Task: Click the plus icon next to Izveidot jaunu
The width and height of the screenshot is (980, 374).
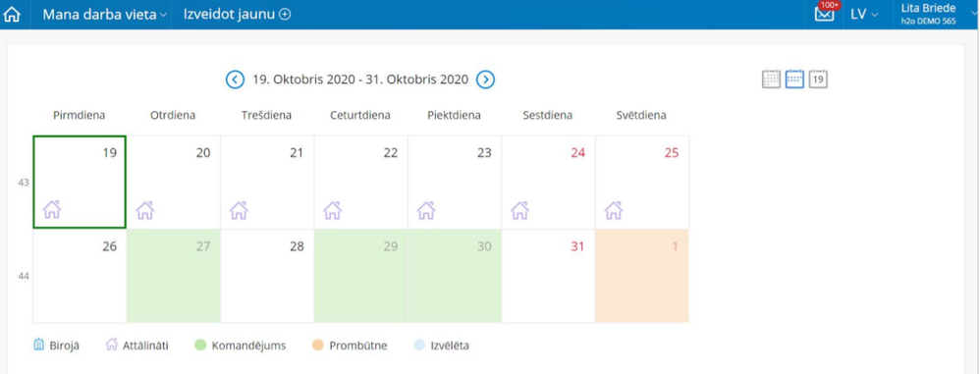Action: [x=285, y=15]
